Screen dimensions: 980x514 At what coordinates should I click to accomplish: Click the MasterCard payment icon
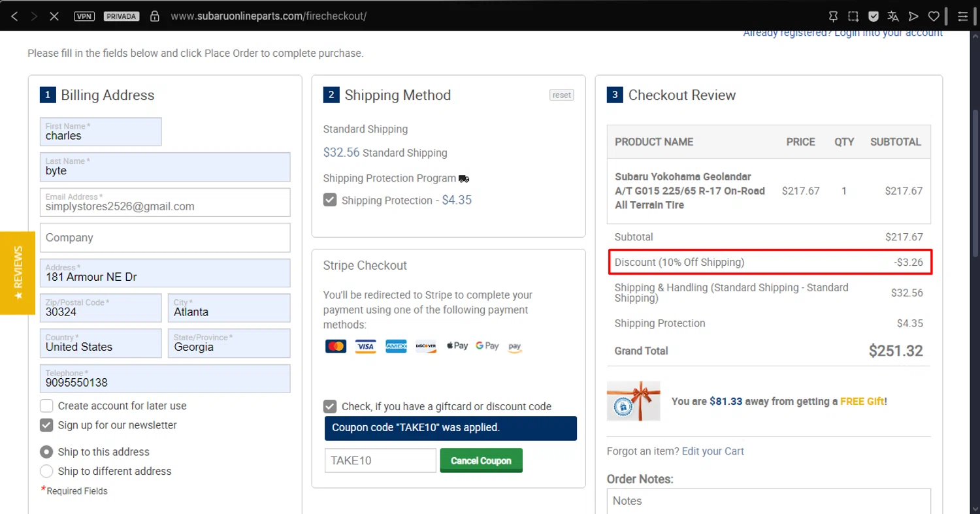click(336, 346)
